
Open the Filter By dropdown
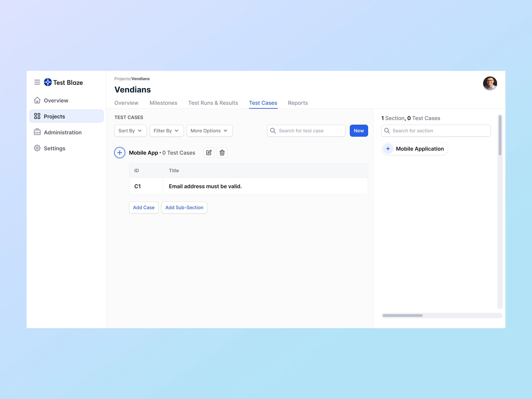tap(166, 131)
